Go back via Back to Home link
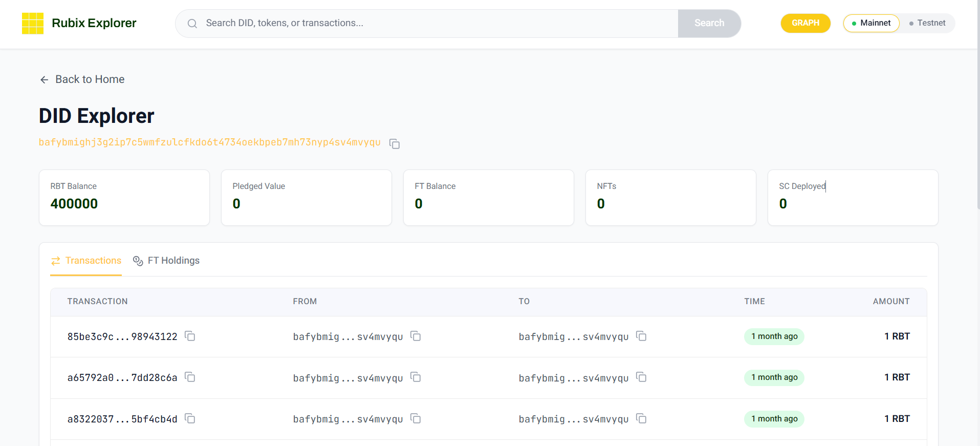This screenshot has height=446, width=980. pos(82,79)
